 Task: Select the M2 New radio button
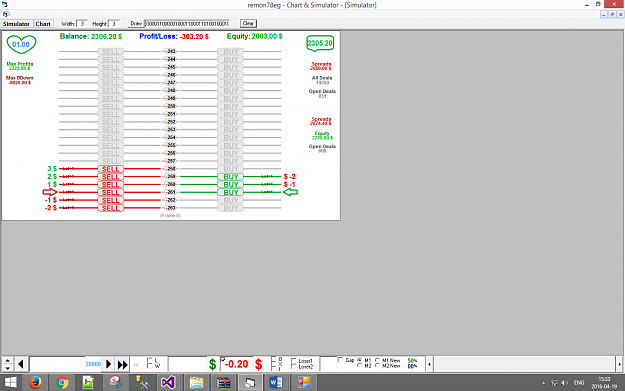tap(377, 365)
